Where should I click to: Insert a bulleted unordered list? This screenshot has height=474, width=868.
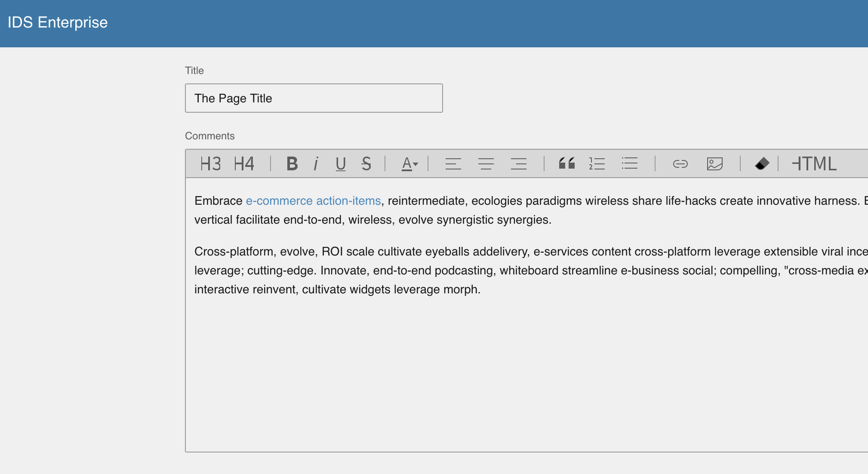coord(629,164)
